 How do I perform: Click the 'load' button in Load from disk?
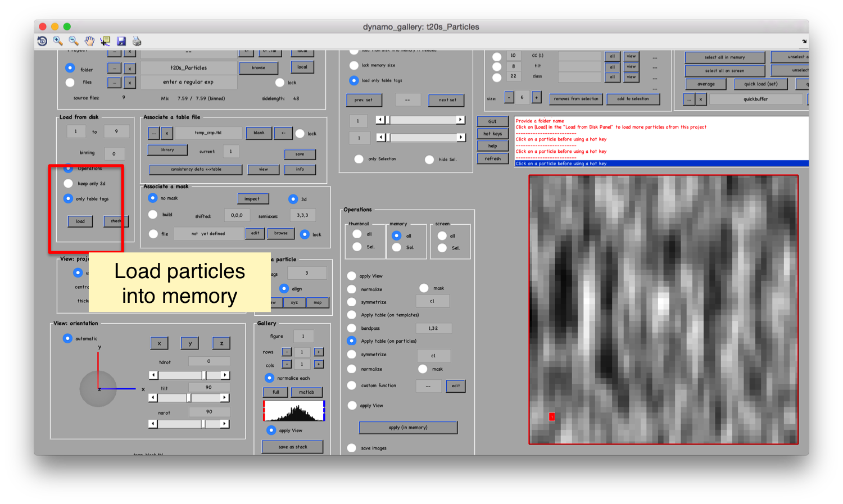pos(80,221)
